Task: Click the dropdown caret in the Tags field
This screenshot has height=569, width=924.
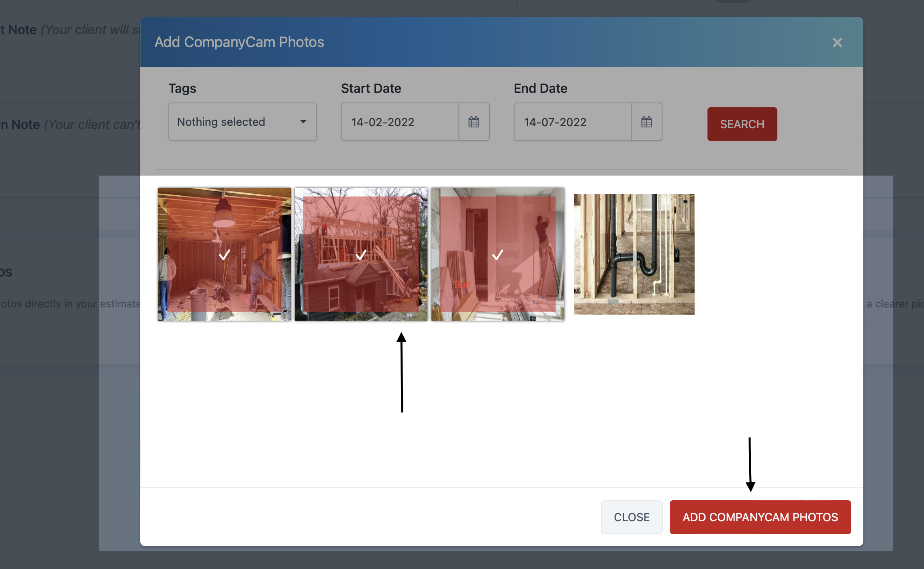Action: point(303,122)
